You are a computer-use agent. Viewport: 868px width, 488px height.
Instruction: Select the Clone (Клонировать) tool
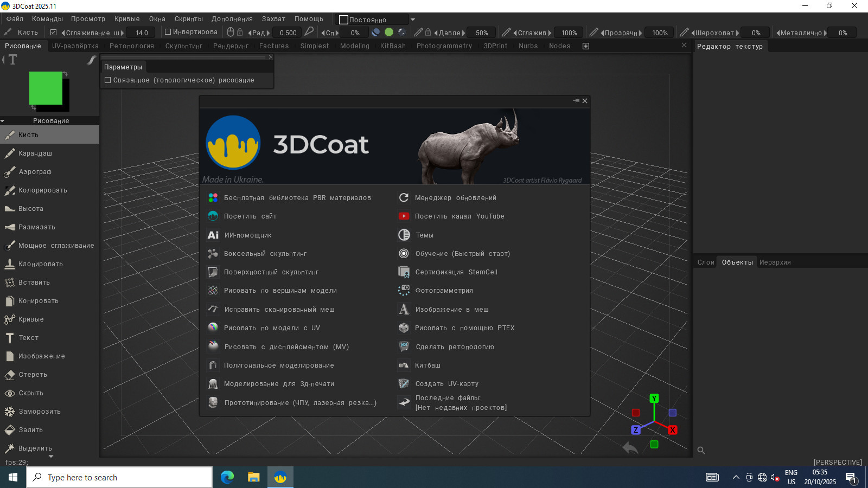(40, 264)
